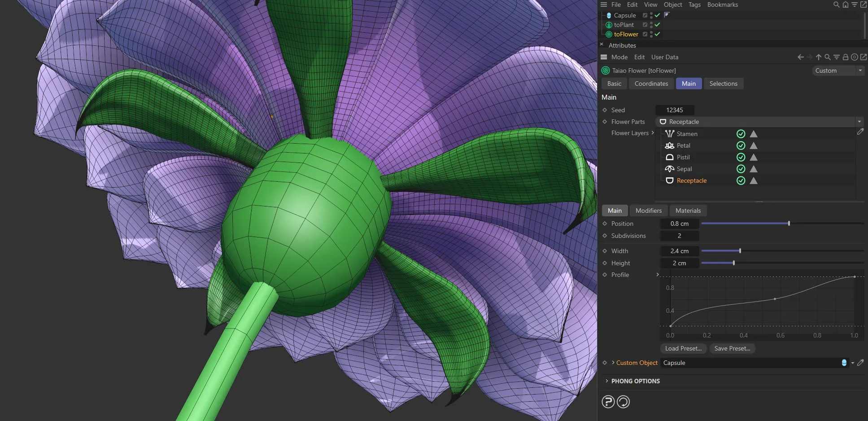Click the Save Preset button
The height and width of the screenshot is (421, 868).
tap(732, 348)
